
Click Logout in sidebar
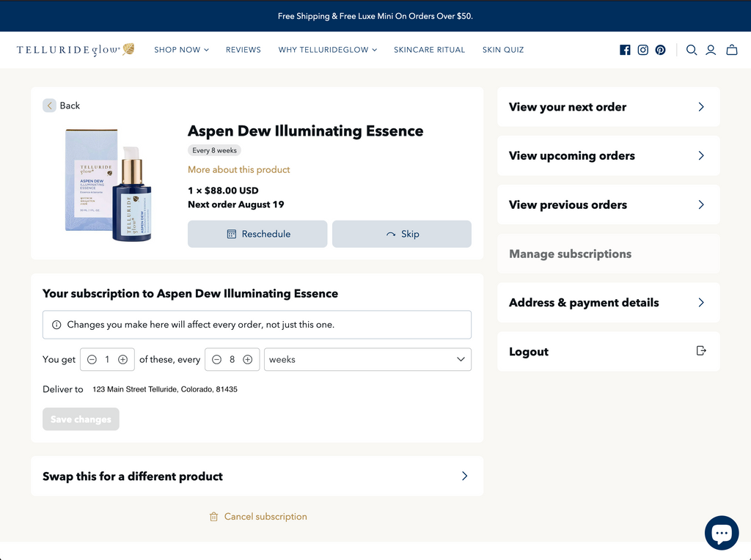point(608,351)
